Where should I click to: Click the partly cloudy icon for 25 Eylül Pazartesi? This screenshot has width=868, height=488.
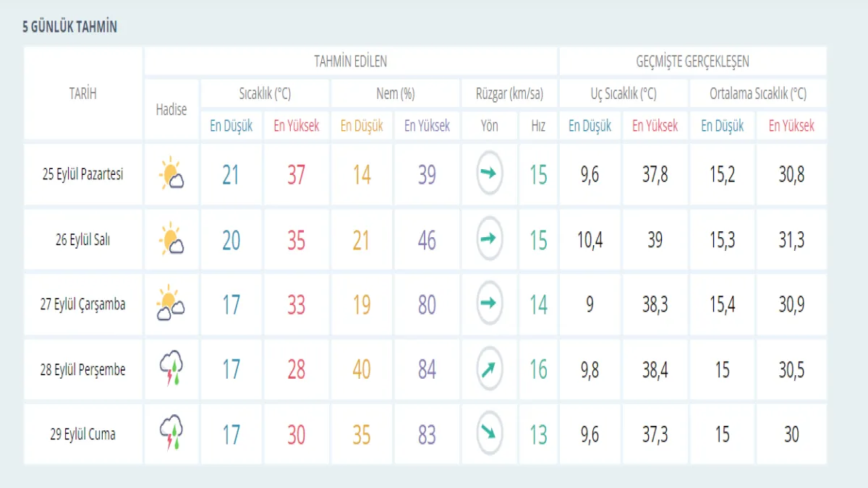(x=171, y=174)
